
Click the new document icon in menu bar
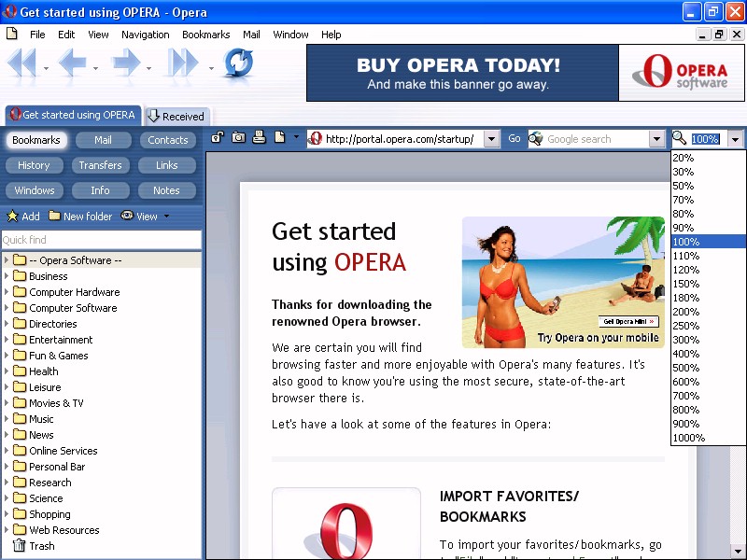point(12,34)
